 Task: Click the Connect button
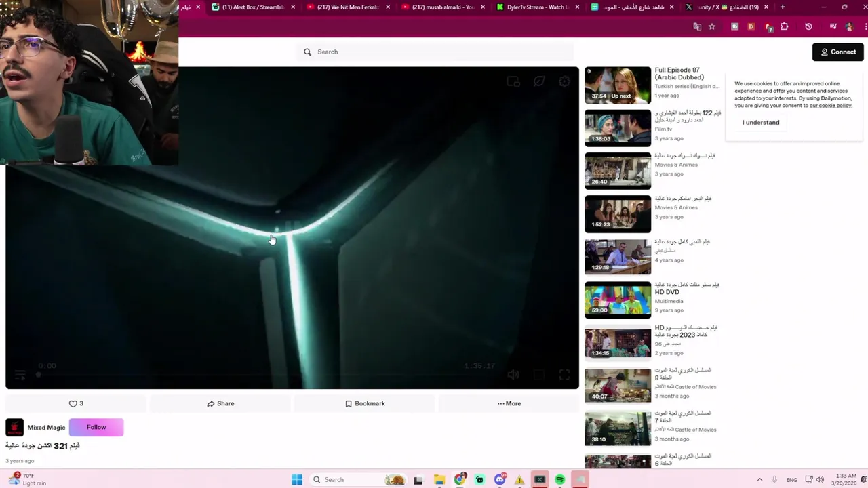(838, 52)
